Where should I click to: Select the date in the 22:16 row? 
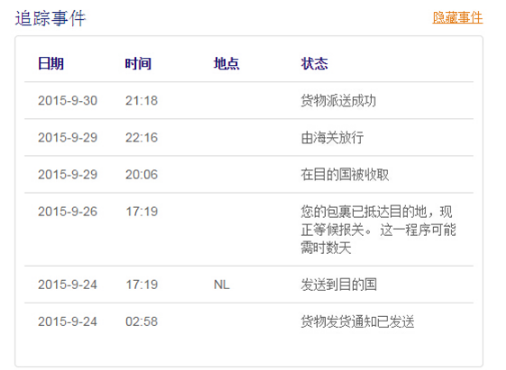[x=68, y=138]
